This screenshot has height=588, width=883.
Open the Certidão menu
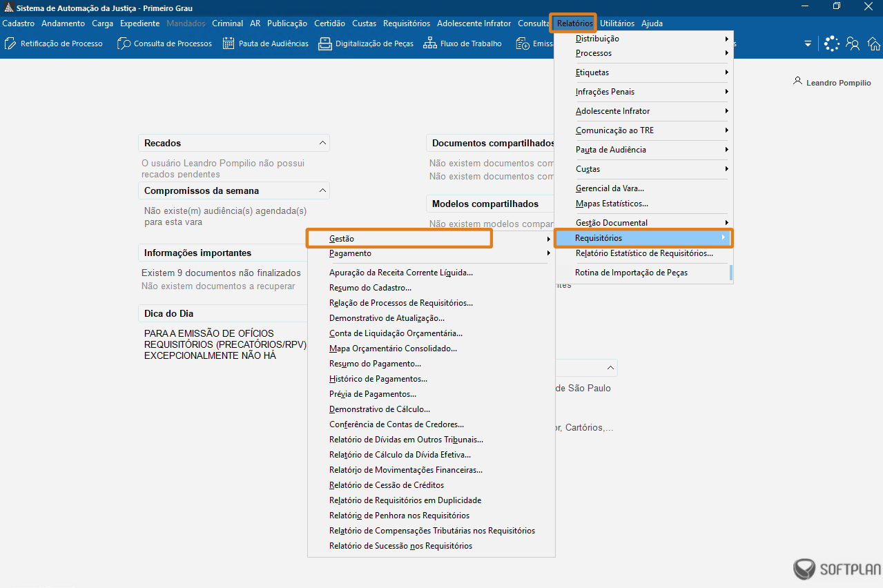[329, 23]
